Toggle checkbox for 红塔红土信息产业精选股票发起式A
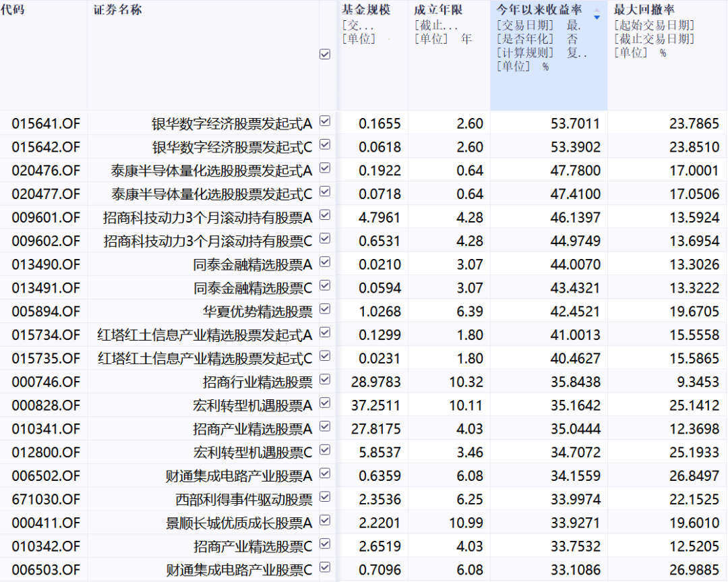 tap(325, 332)
